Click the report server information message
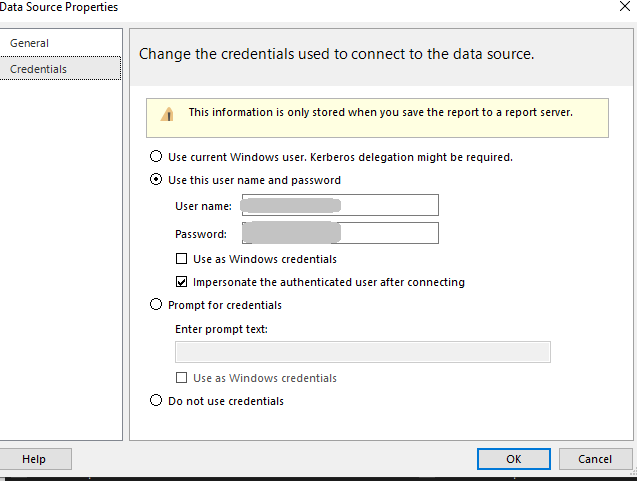 tap(381, 112)
